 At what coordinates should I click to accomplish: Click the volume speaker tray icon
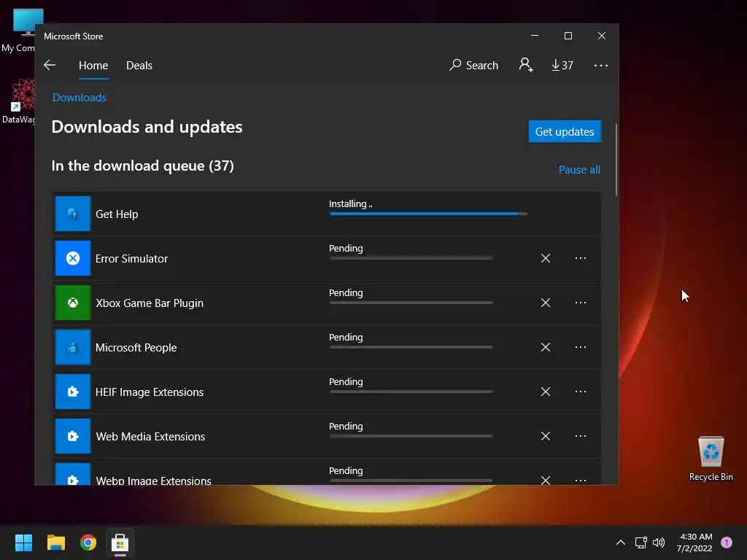659,542
